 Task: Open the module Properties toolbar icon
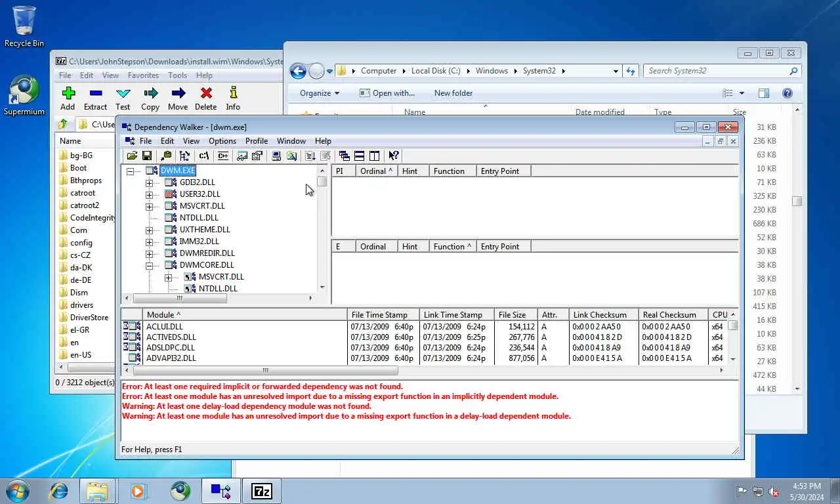(257, 156)
